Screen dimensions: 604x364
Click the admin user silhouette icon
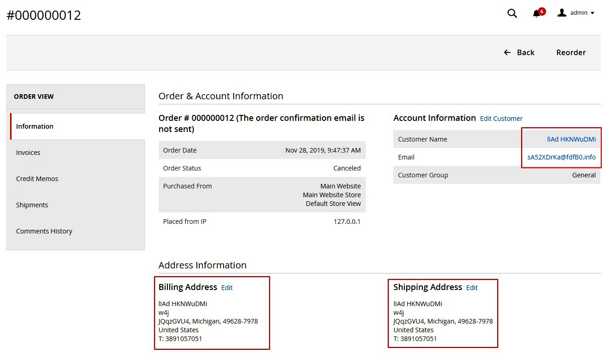562,13
